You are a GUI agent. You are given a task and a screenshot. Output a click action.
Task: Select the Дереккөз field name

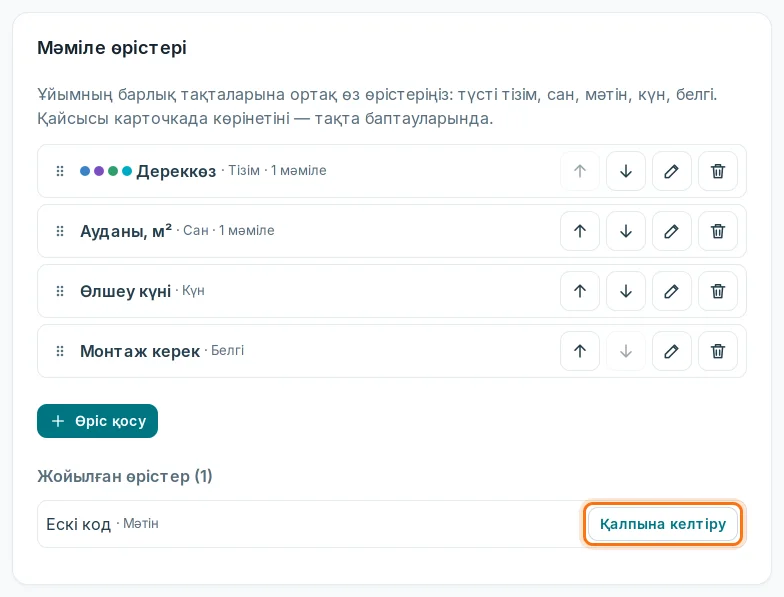coord(176,171)
